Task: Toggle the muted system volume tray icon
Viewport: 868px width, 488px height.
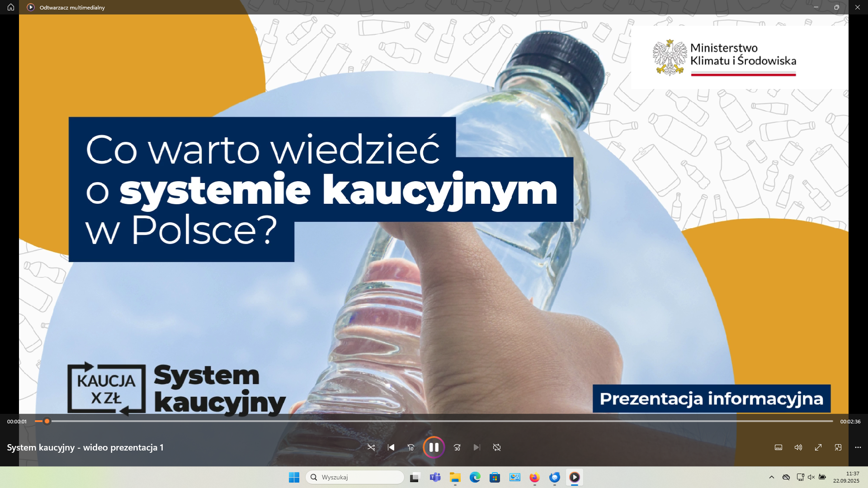Action: tap(811, 477)
